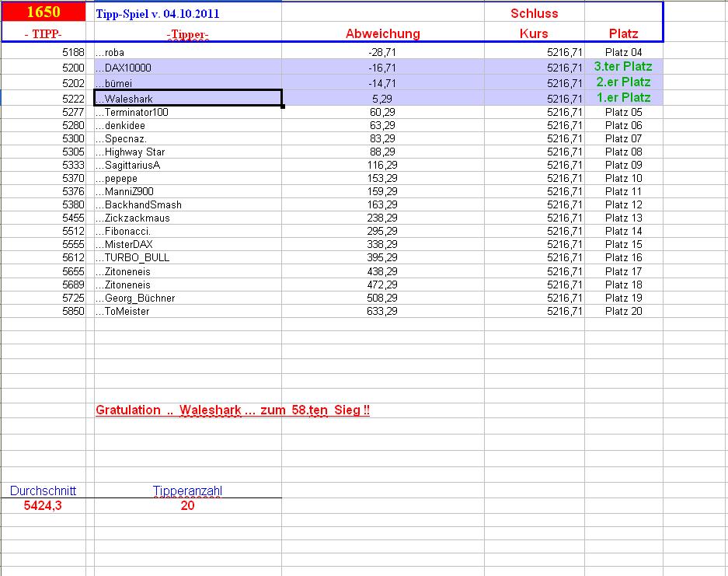The height and width of the screenshot is (576, 728).
Task: Click the deviation value 295,29
Action: point(382,232)
